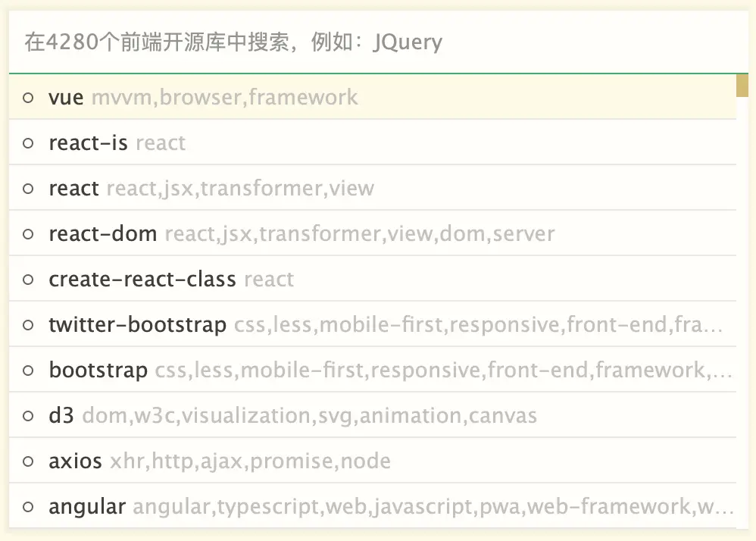Select the vue library result
Viewport: 756px width, 541px height.
(372, 97)
